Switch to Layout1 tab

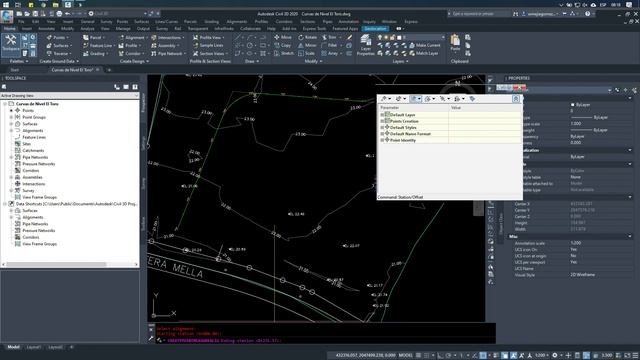pyautogui.click(x=33, y=347)
